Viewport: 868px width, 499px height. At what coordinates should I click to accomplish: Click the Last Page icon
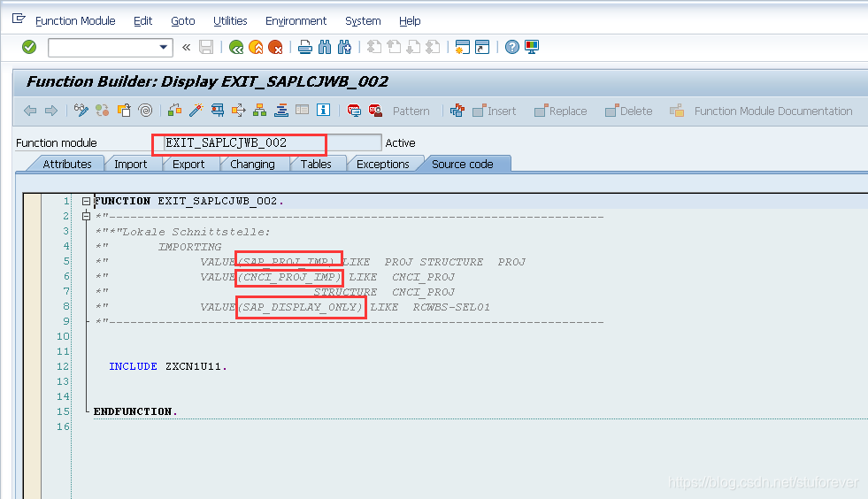point(433,47)
